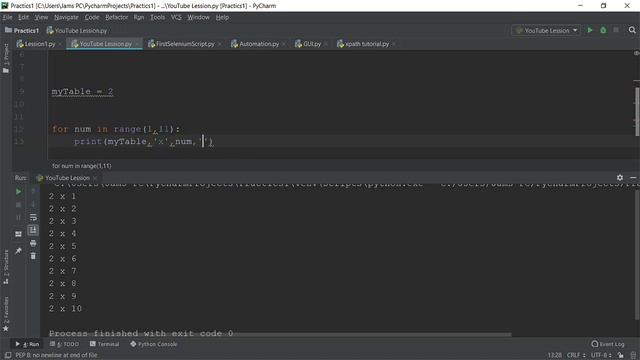Viewport: 640px width, 360px height.
Task: Toggle read-only lock icon in status bar
Action: (x=620, y=356)
